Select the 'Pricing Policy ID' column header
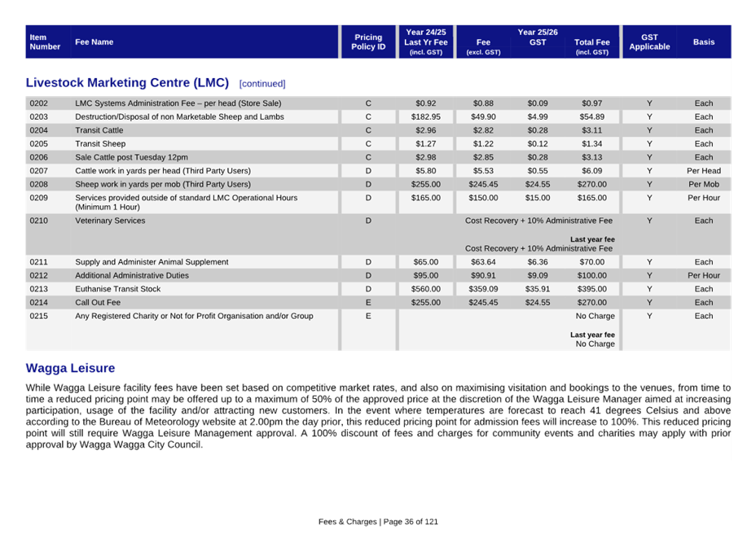 [x=368, y=42]
